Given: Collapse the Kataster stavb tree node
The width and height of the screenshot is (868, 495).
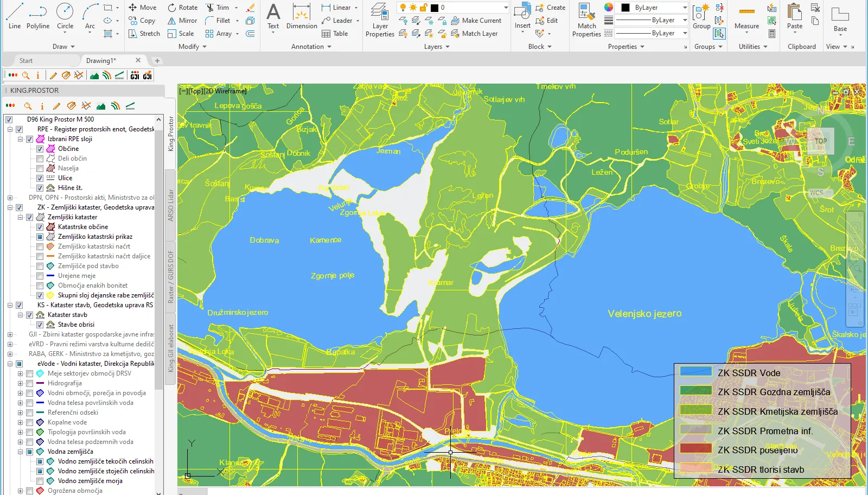Looking at the screenshot, I should [20, 315].
